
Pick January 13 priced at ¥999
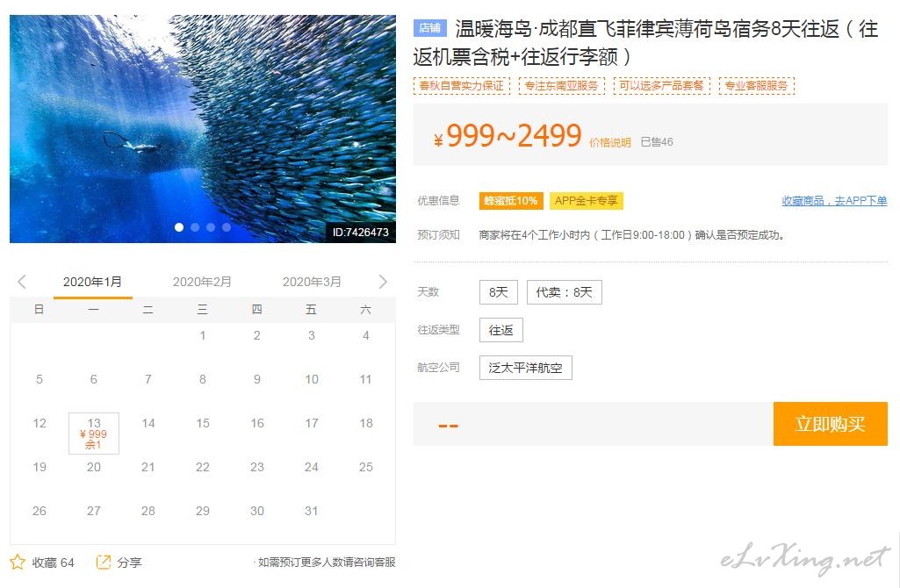(94, 434)
